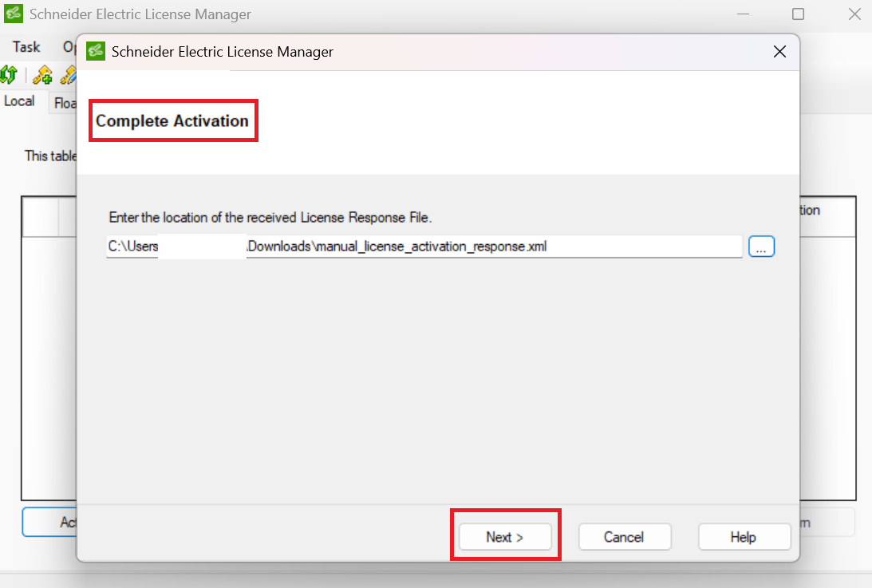Open Help in the activation dialog
The image size is (872, 588).
click(744, 537)
